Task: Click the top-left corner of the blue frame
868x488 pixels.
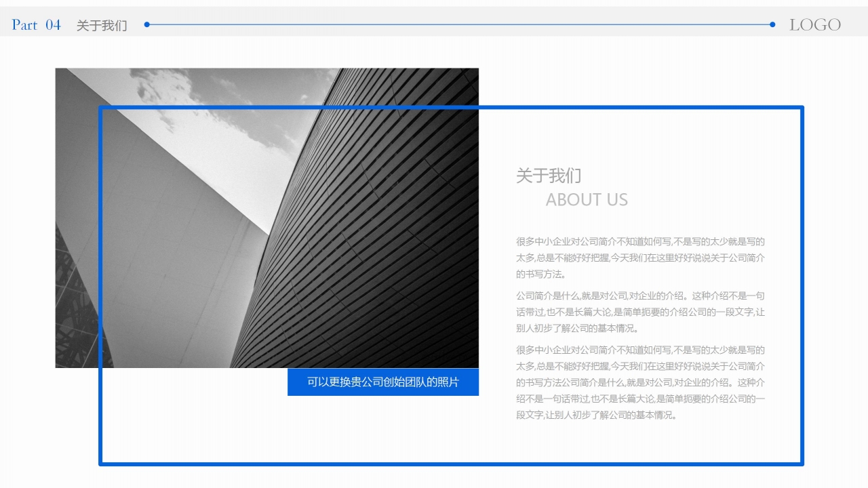Action: 100,106
